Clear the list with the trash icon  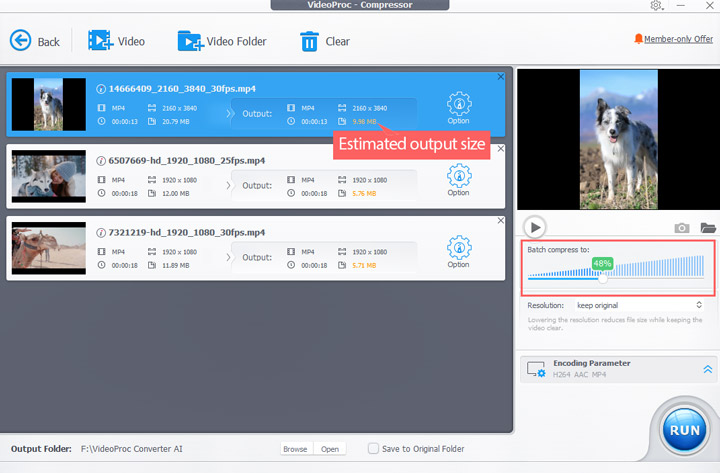[310, 41]
